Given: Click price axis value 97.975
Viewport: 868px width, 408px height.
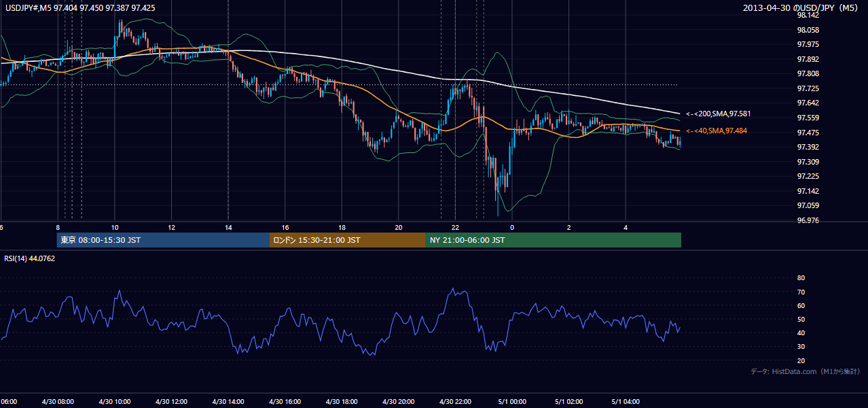Looking at the screenshot, I should point(808,44).
